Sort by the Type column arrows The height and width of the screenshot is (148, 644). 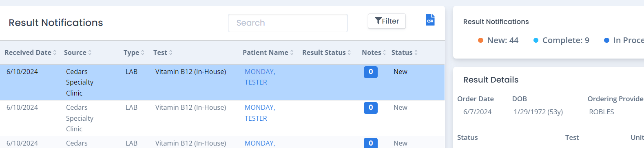pos(142,52)
